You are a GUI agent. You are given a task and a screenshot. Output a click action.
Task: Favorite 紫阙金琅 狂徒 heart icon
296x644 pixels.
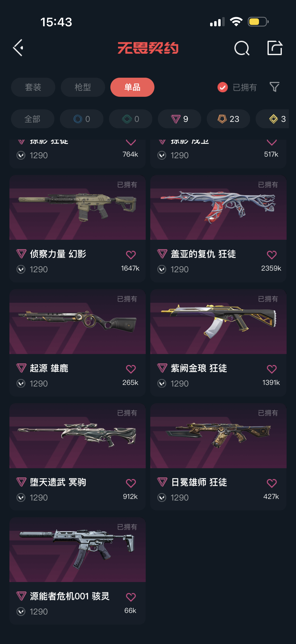click(x=272, y=369)
